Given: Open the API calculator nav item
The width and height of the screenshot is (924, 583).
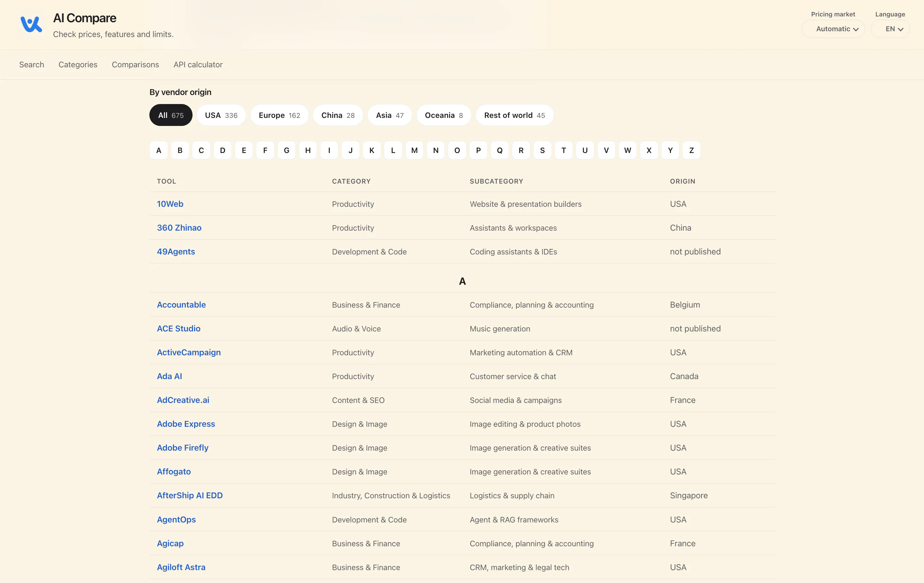Looking at the screenshot, I should pos(198,64).
